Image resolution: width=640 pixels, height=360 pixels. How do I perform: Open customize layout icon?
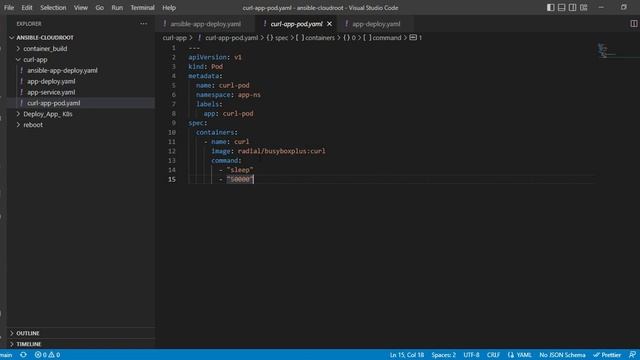pyautogui.click(x=584, y=7)
